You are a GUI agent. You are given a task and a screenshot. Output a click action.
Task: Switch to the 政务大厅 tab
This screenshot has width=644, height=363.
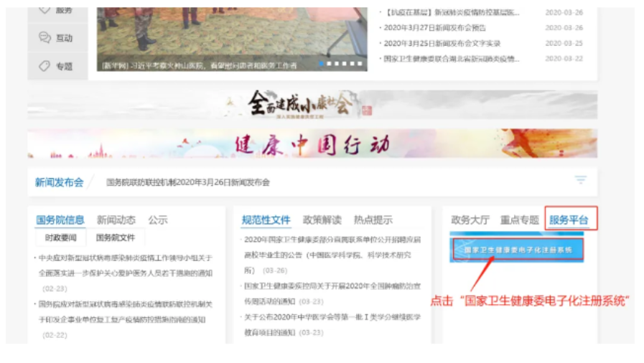470,220
